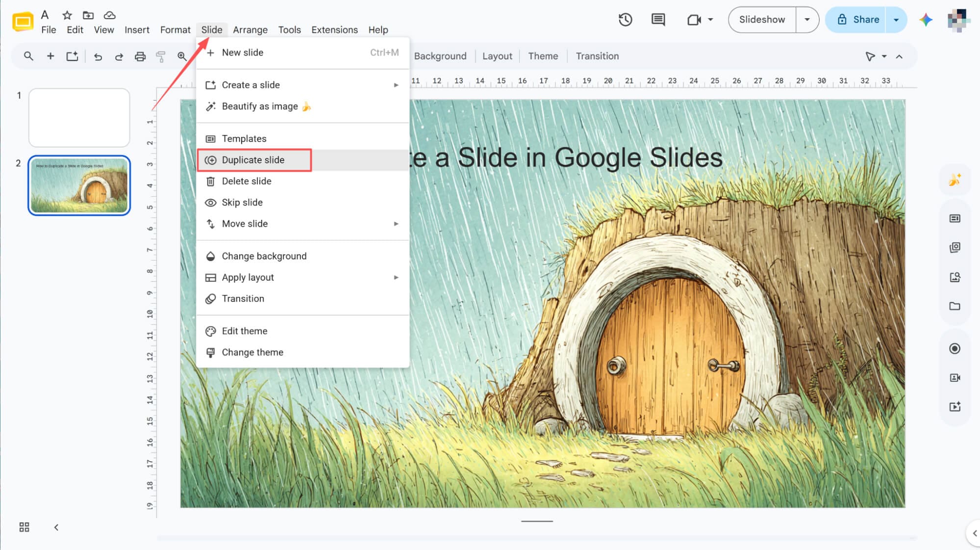Click the speaker notes handle bar
The height and width of the screenshot is (550, 980).
point(537,521)
